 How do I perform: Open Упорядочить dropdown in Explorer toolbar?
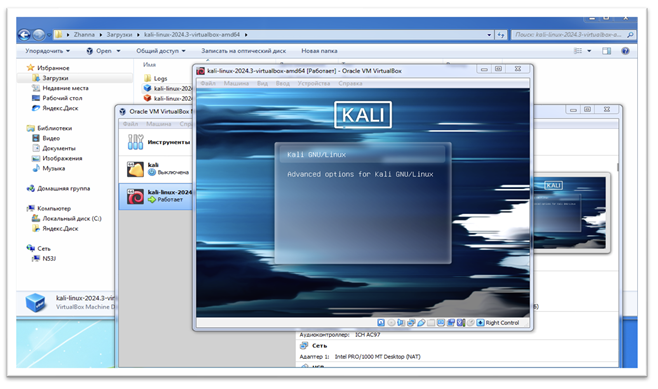pos(47,51)
